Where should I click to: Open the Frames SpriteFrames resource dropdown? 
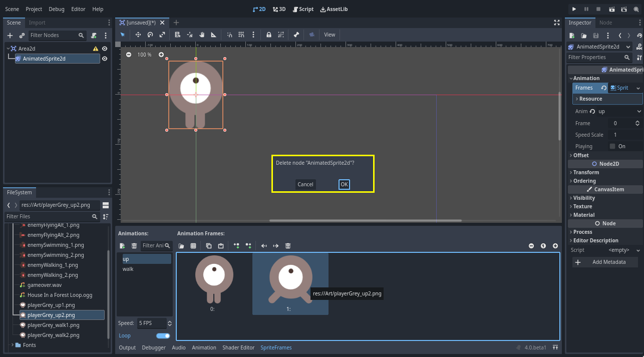(639, 88)
